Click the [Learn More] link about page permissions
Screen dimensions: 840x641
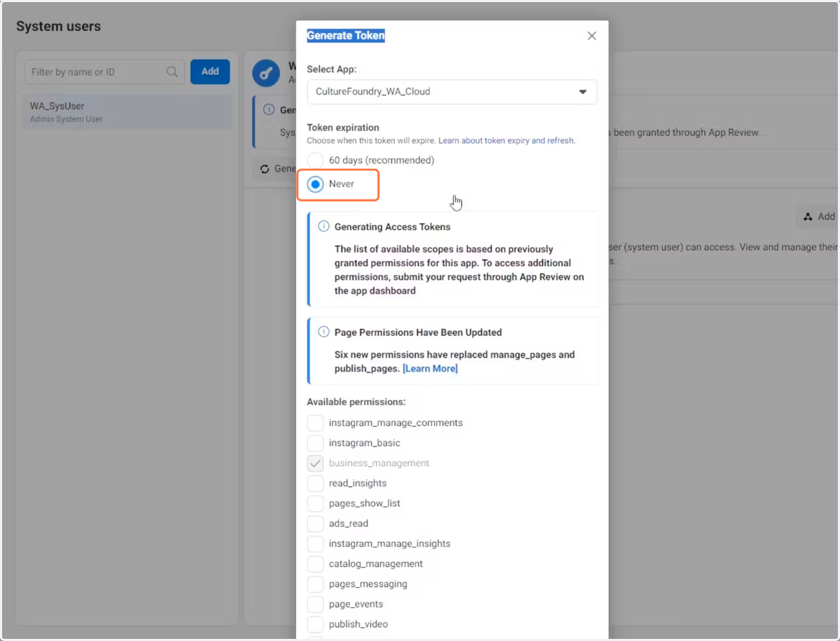[x=430, y=368]
